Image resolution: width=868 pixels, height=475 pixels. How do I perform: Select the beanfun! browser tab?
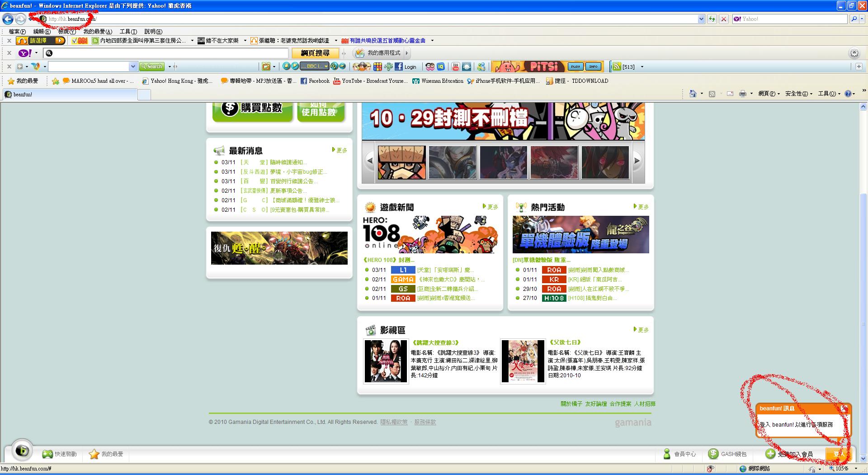tap(70, 95)
